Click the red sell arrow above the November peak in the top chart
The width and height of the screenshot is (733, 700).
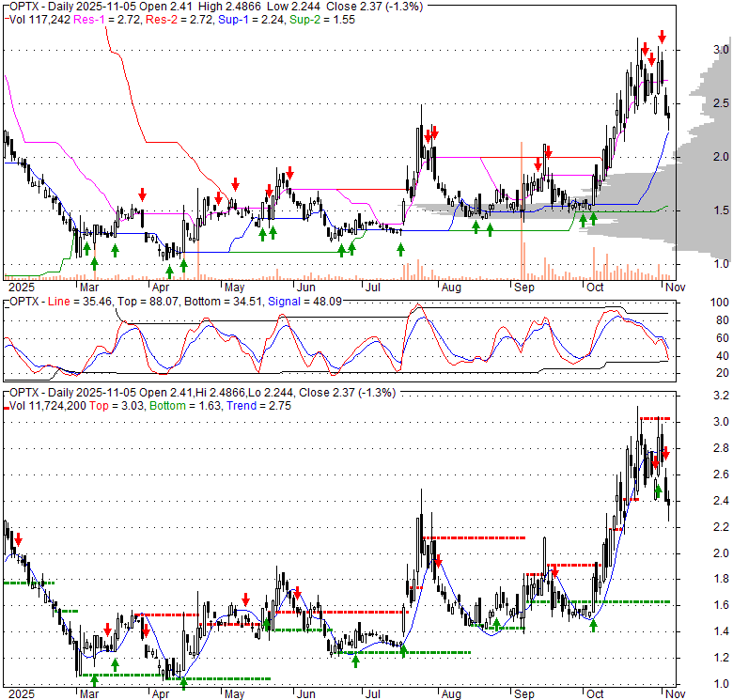662,38
